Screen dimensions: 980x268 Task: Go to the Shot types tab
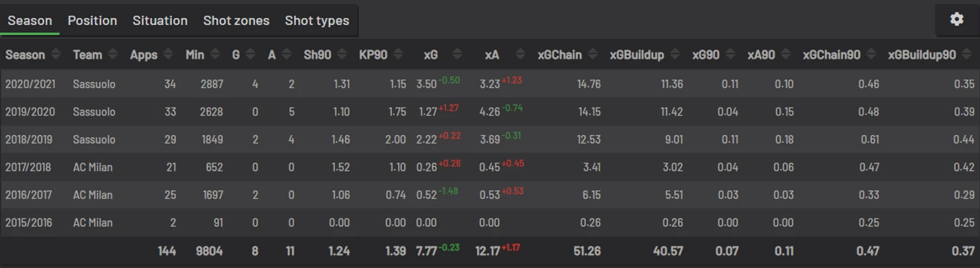(x=317, y=20)
